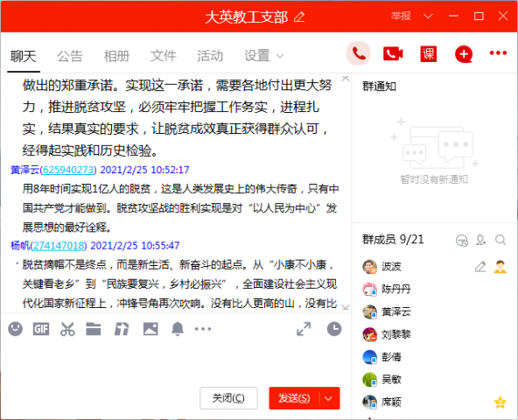This screenshot has width=518, height=420.
Task: Show more input toolbar options
Action: [x=203, y=329]
